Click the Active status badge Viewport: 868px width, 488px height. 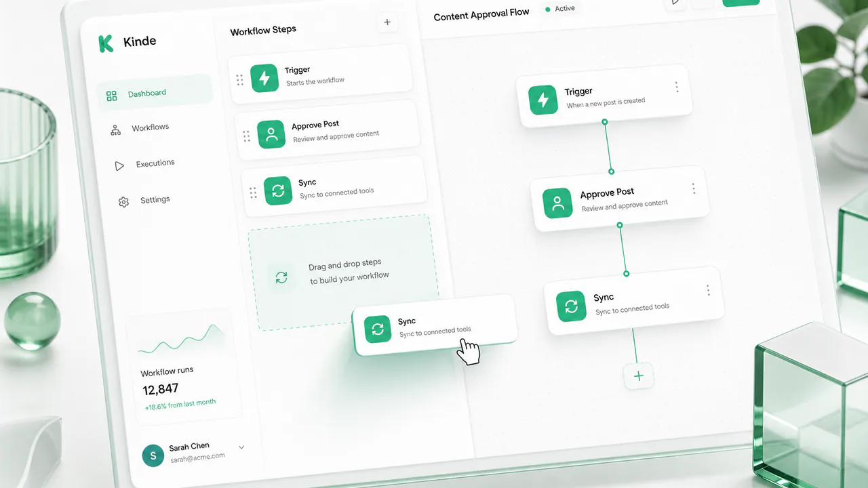click(x=560, y=9)
